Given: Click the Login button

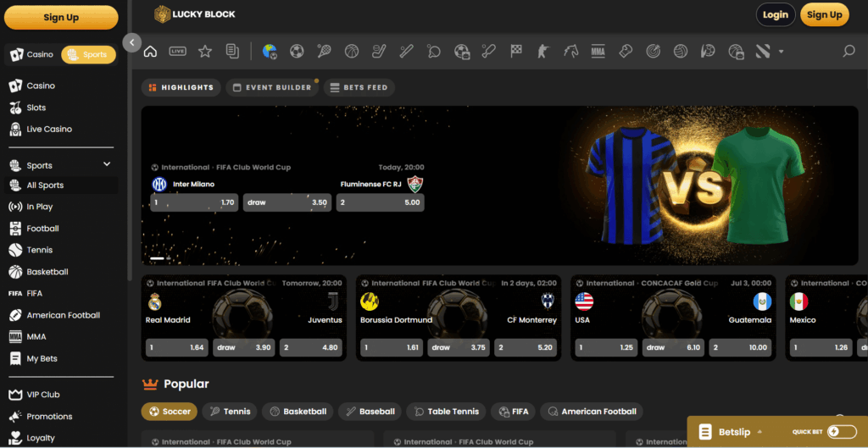Looking at the screenshot, I should point(776,15).
